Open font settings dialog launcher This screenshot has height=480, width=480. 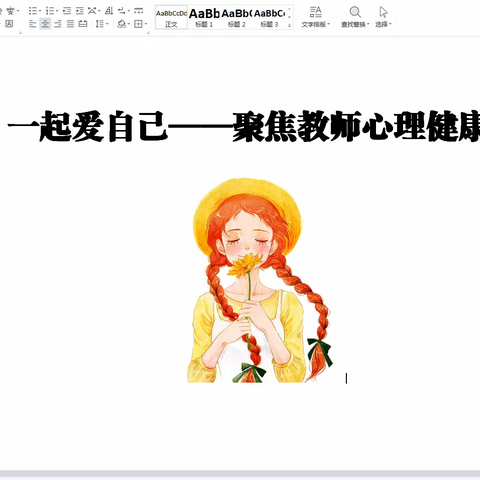[20, 32]
